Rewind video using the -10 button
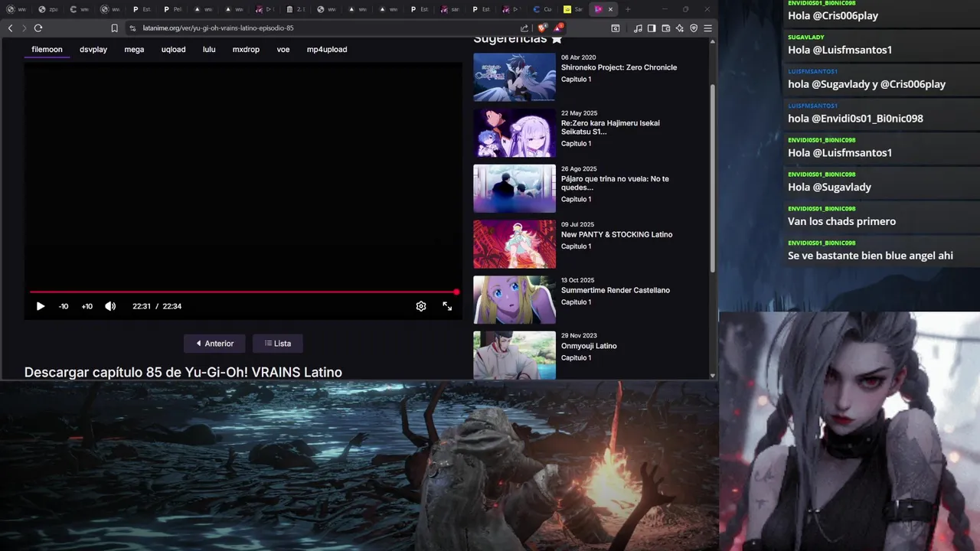 pyautogui.click(x=64, y=306)
